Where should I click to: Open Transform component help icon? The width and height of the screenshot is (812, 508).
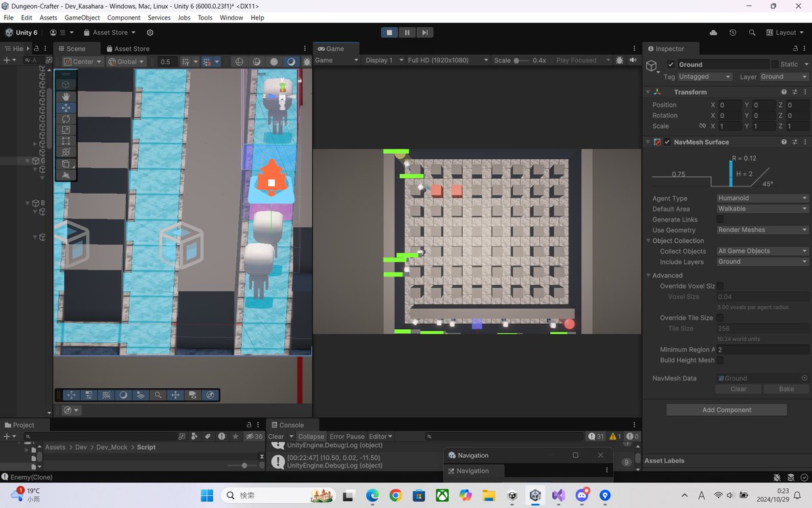pos(784,92)
